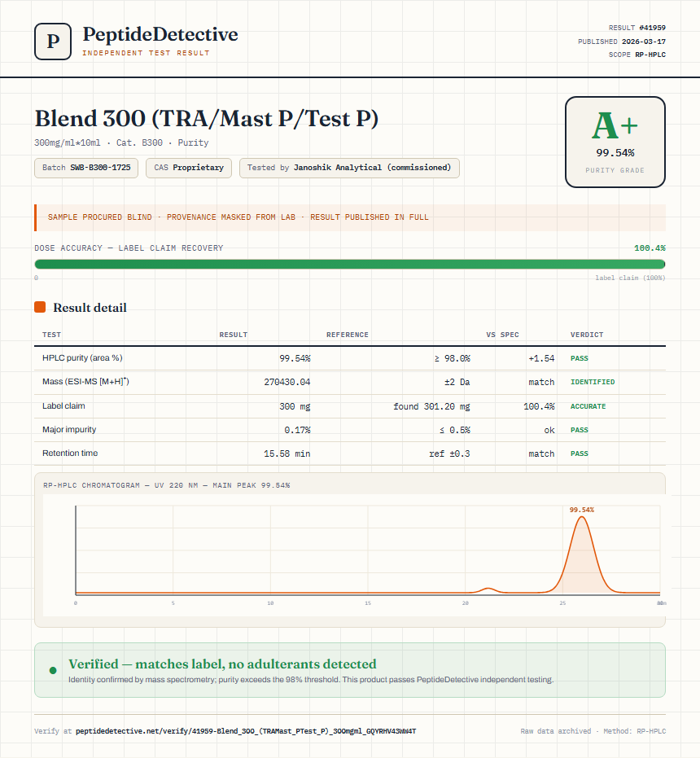Click the Tested by Janoshik Analytical chip
Screen dimensions: 700x758
349,168
